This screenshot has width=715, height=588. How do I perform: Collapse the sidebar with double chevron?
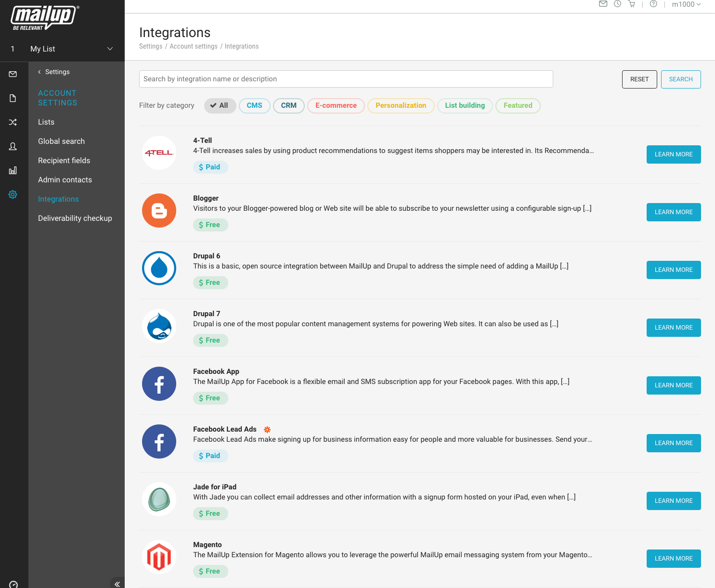pyautogui.click(x=117, y=584)
